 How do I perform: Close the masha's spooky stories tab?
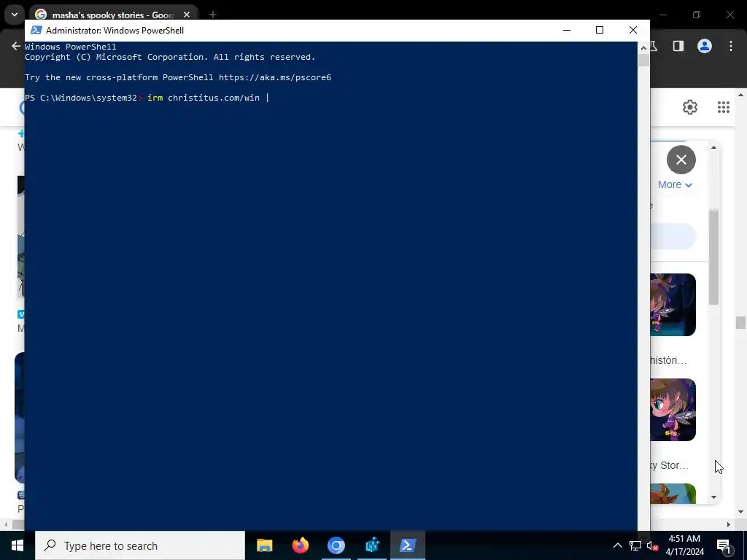tap(187, 15)
